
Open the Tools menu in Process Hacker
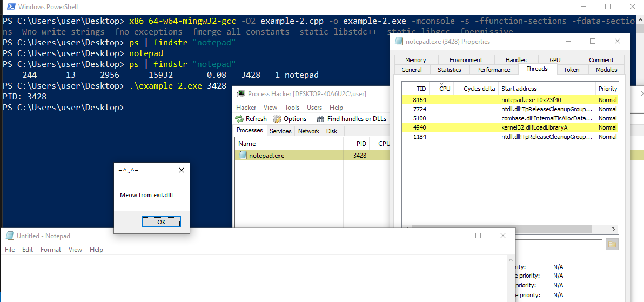pyautogui.click(x=292, y=108)
